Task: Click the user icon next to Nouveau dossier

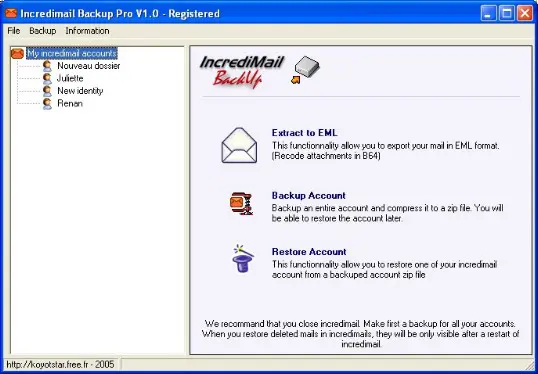Action: click(x=47, y=66)
